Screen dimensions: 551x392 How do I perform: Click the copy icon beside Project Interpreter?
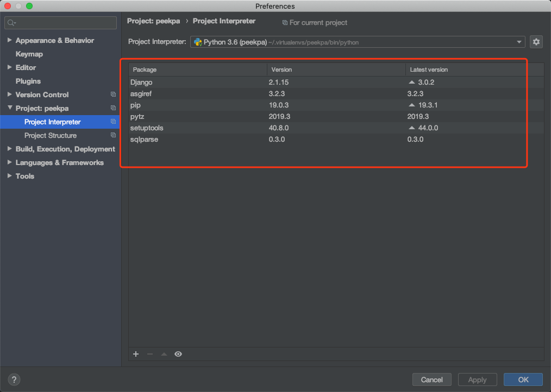coord(113,122)
